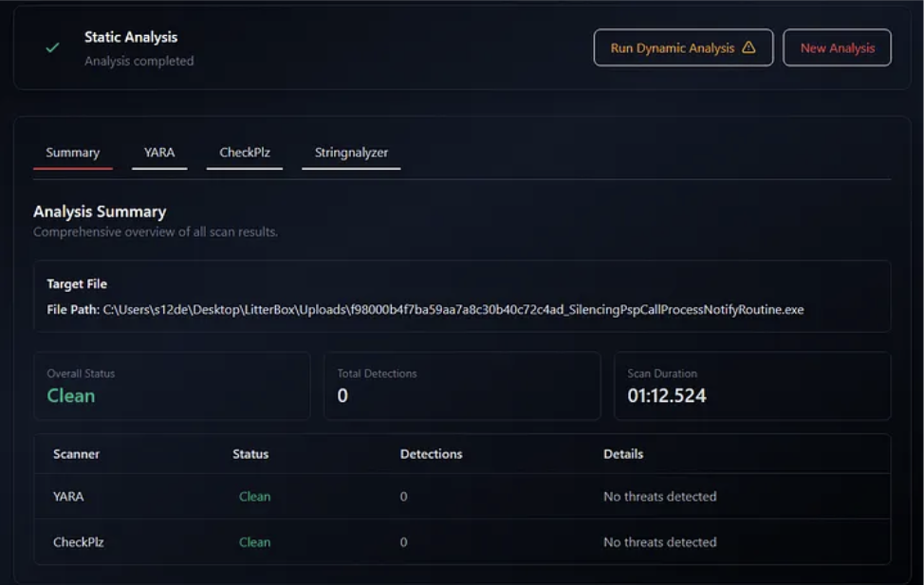Click the Detections column header
924x585 pixels.
tap(431, 454)
